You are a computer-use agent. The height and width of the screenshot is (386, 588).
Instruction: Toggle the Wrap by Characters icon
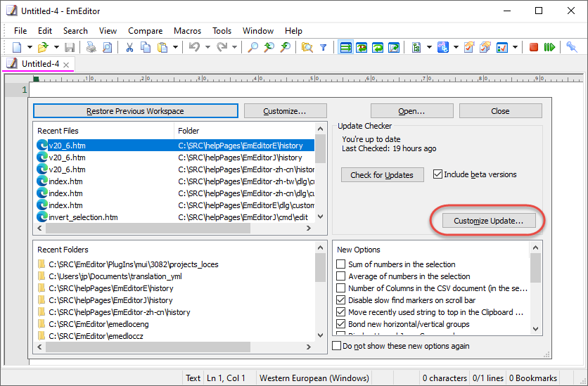362,48
